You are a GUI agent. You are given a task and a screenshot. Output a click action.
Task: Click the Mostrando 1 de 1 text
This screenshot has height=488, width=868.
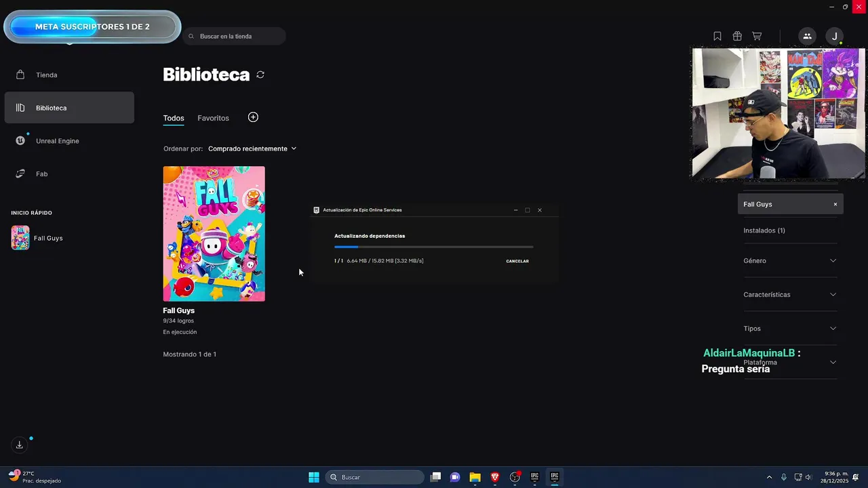pyautogui.click(x=190, y=354)
